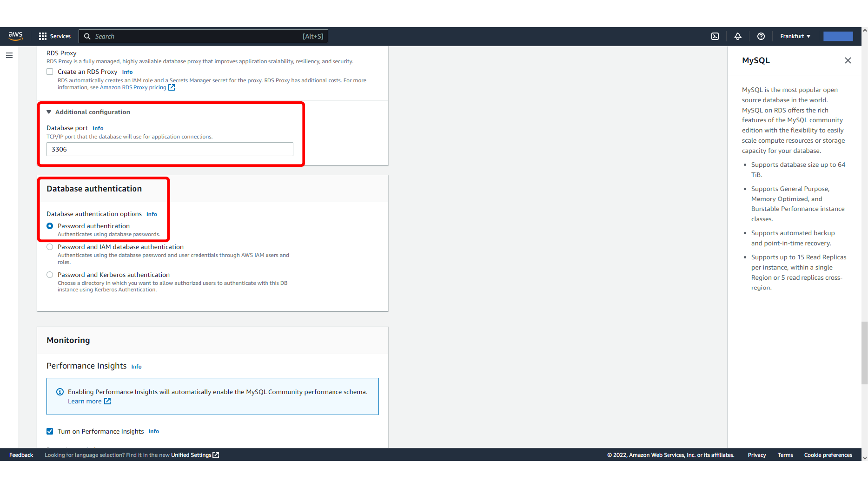
Task: Click the Services menu label
Action: tap(60, 36)
